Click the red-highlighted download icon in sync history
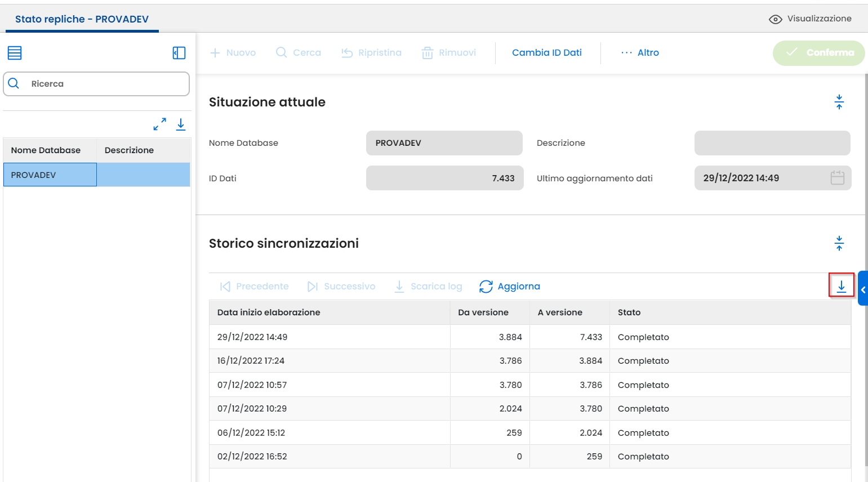868x482 pixels. [x=842, y=286]
